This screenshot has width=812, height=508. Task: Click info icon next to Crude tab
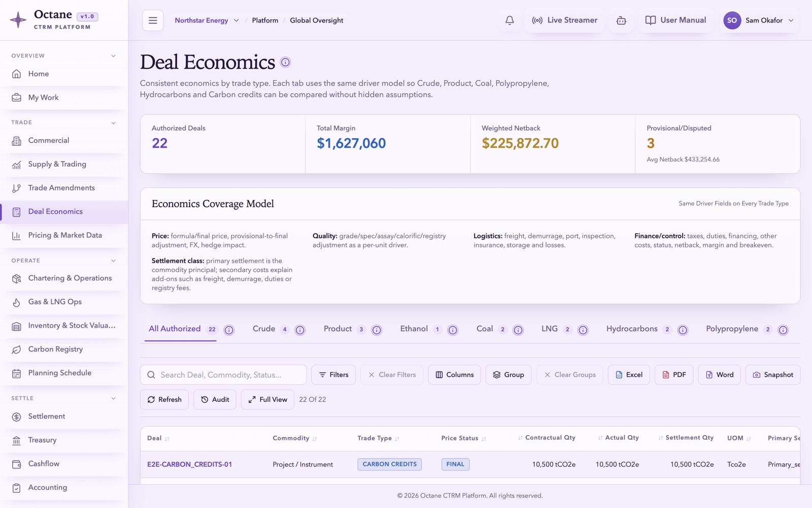pos(300,330)
